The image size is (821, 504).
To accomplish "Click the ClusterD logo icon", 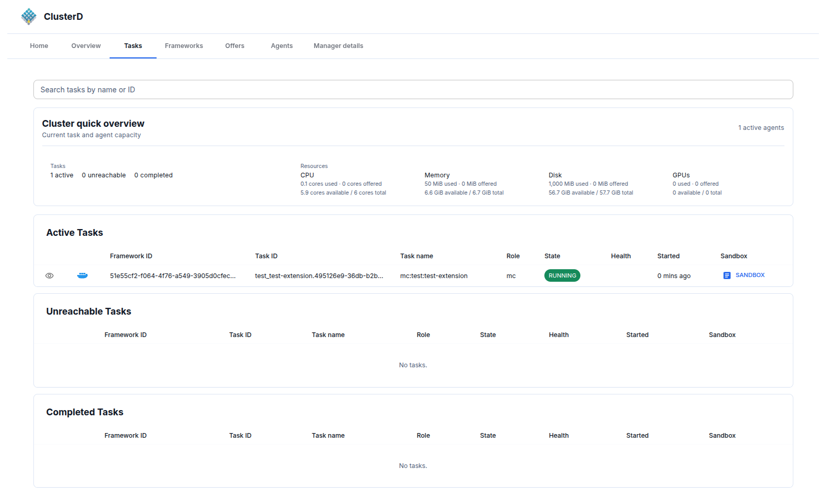I will pyautogui.click(x=29, y=17).
